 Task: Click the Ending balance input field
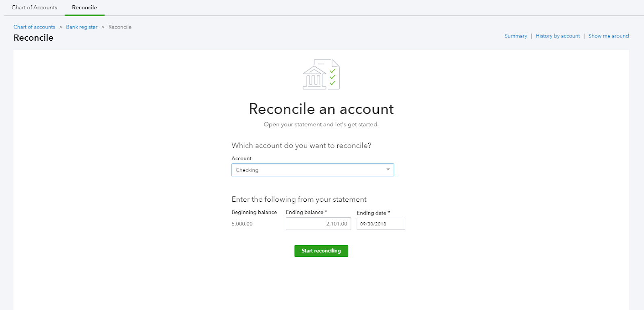[x=318, y=224]
